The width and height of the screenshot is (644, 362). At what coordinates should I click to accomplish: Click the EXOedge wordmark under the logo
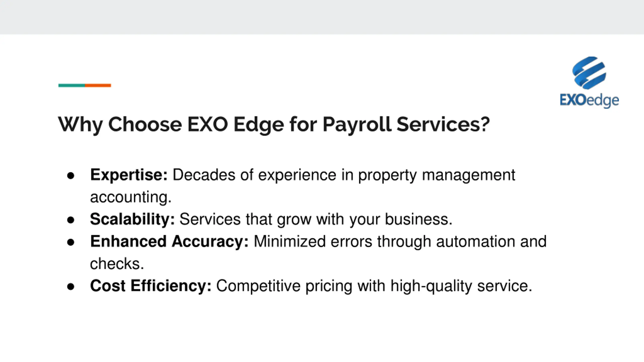click(x=589, y=101)
